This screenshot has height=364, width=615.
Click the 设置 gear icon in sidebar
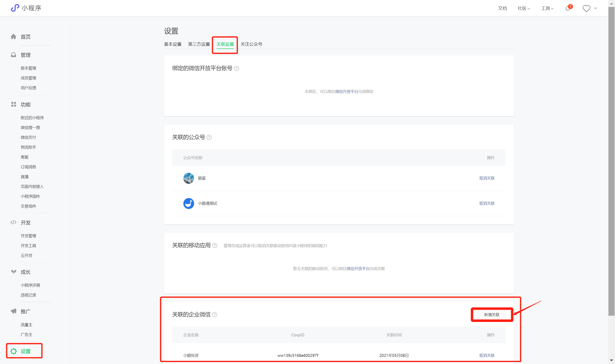pyautogui.click(x=14, y=351)
